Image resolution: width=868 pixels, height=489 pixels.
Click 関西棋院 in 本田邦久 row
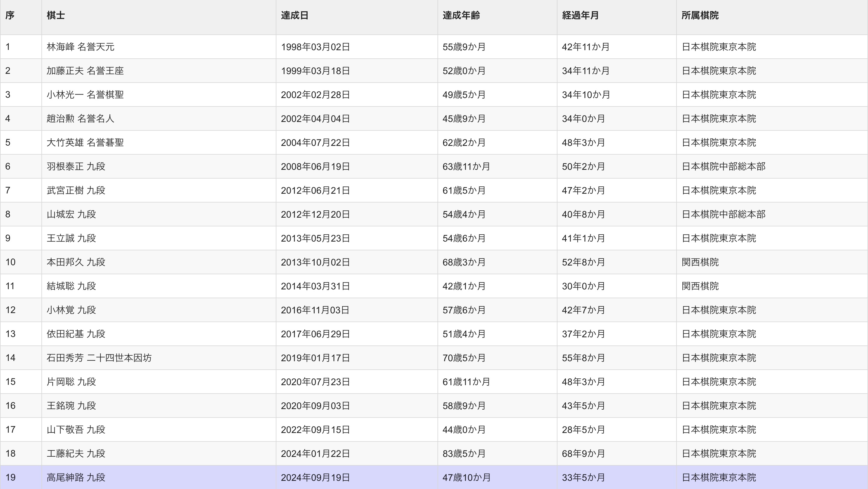coord(700,262)
